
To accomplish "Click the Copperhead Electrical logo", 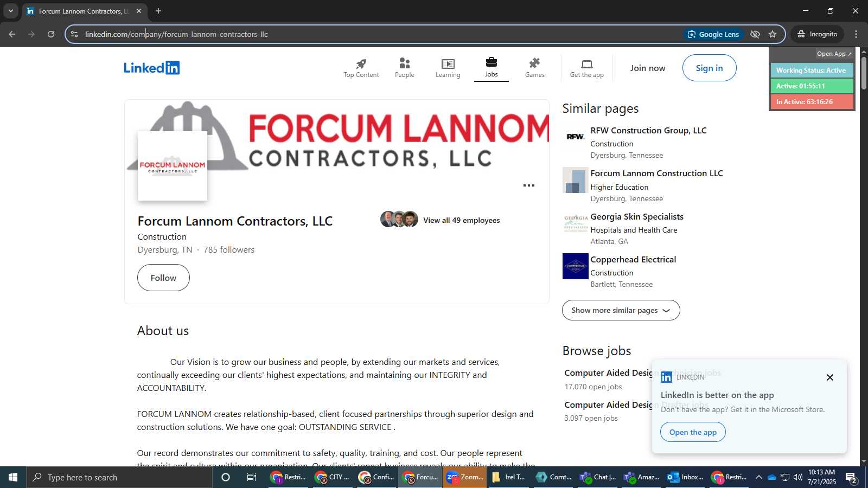I will coord(575,266).
